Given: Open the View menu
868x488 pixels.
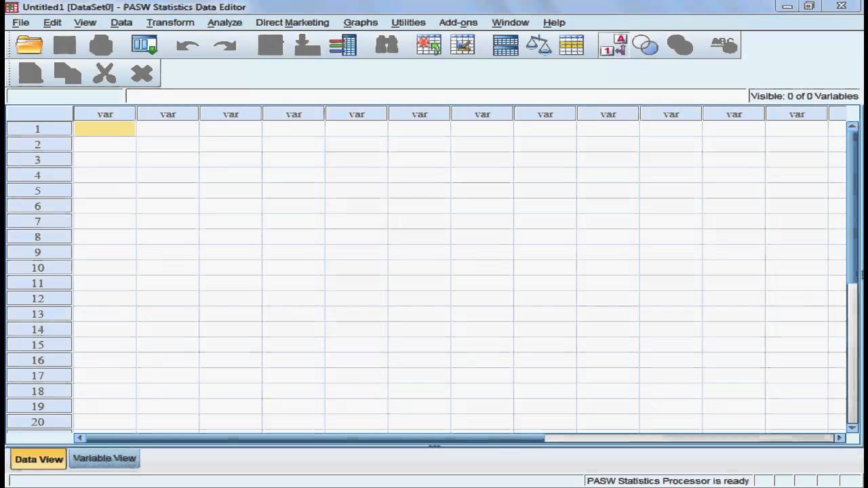Looking at the screenshot, I should [85, 22].
